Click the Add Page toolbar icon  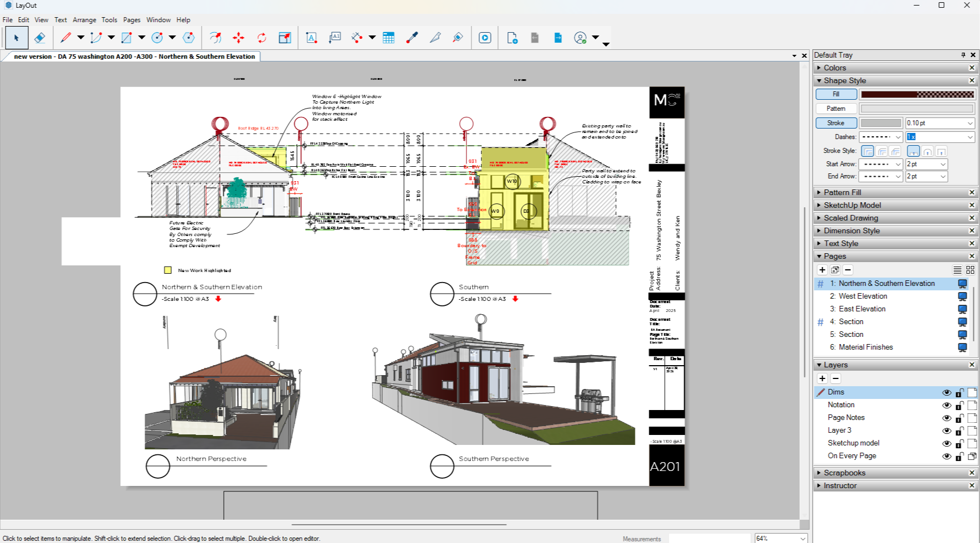pos(512,38)
